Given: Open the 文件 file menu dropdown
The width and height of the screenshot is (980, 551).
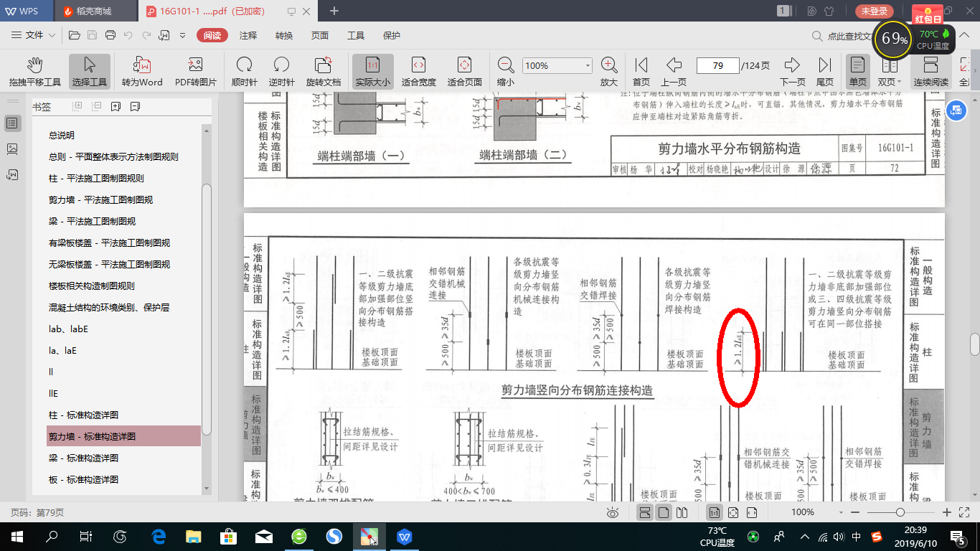Looking at the screenshot, I should 34,35.
